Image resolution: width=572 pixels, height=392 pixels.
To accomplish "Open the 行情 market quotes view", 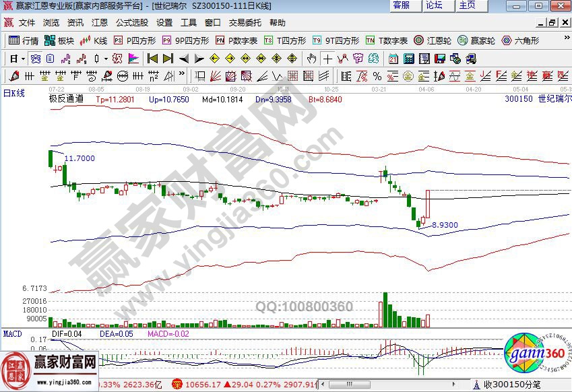I will coord(24,40).
